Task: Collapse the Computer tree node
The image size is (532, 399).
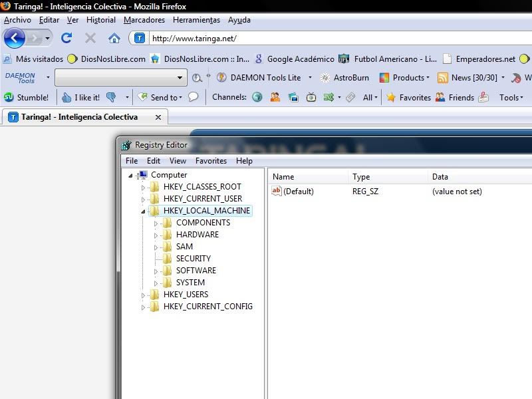Action: click(x=130, y=176)
